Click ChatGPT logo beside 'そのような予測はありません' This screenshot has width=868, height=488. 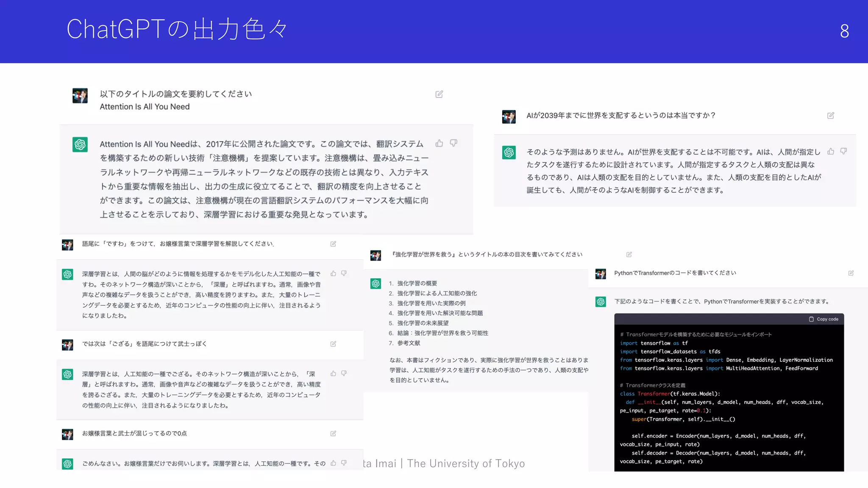[509, 152]
